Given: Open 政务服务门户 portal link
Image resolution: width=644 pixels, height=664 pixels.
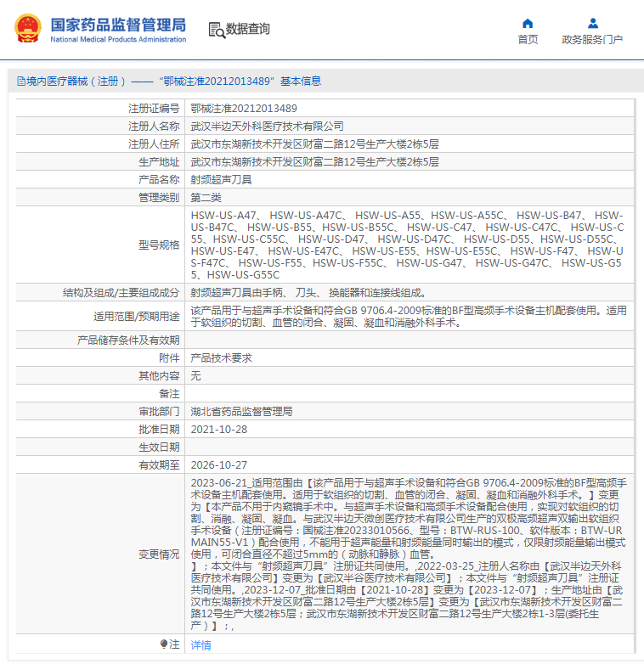Looking at the screenshot, I should pyautogui.click(x=592, y=39).
